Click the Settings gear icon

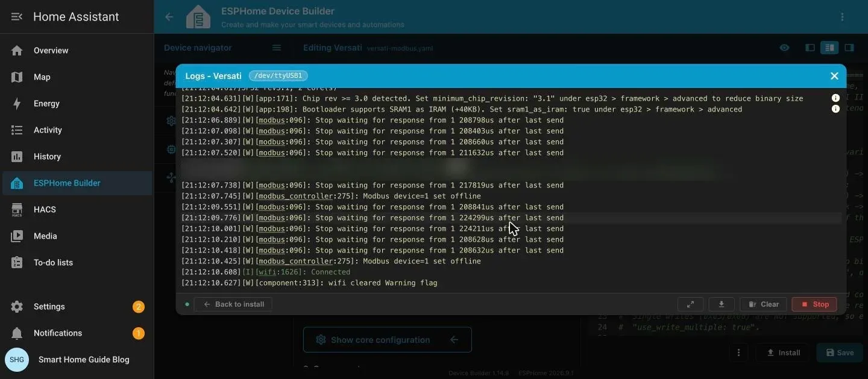17,307
